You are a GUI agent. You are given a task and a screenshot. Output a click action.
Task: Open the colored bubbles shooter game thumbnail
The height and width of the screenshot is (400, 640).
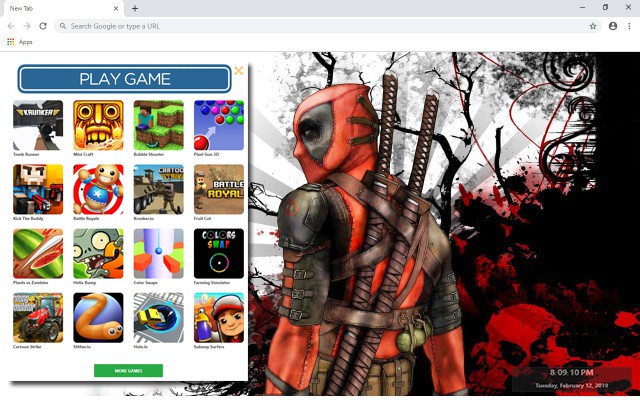coord(219,125)
